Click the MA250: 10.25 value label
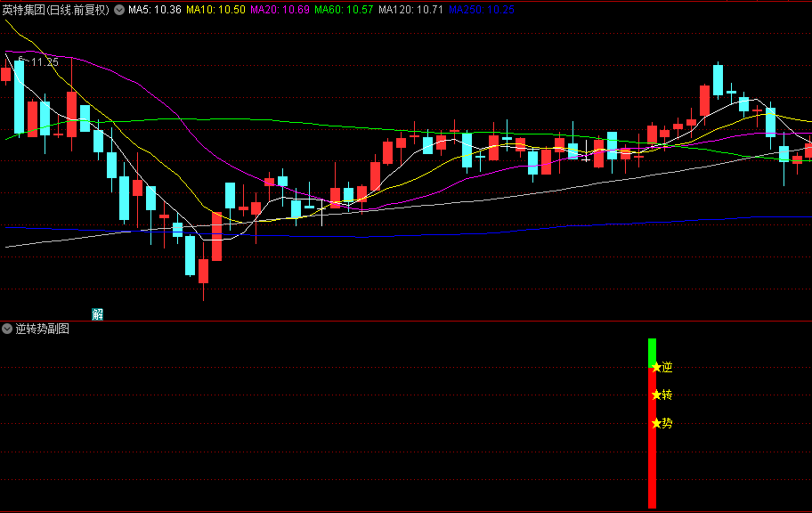The image size is (812, 513). [482, 9]
